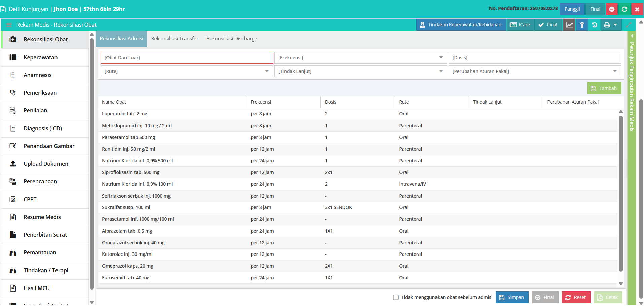Click the green Tambah button

604,88
